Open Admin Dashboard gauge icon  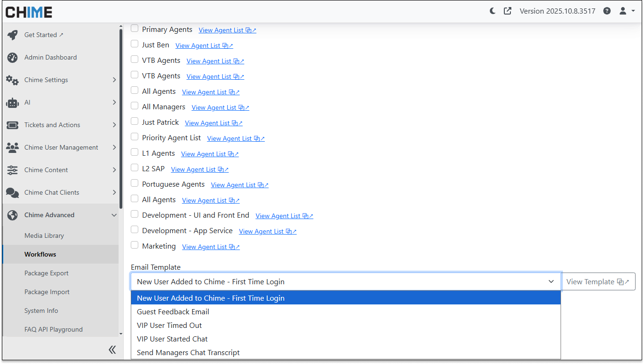click(13, 57)
